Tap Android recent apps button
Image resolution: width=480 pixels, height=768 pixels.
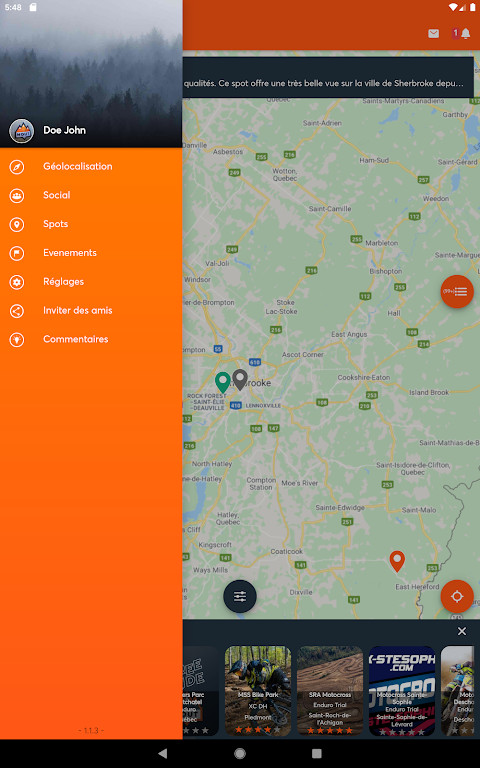pyautogui.click(x=316, y=753)
